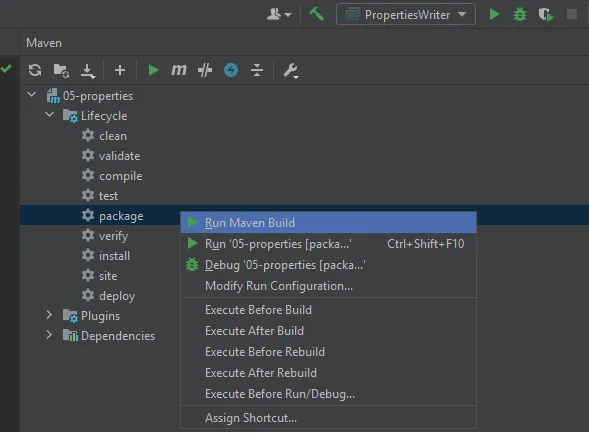Click the green checkmark icon on left gutter
Viewport: 589px width, 441px height.
[x=6, y=69]
